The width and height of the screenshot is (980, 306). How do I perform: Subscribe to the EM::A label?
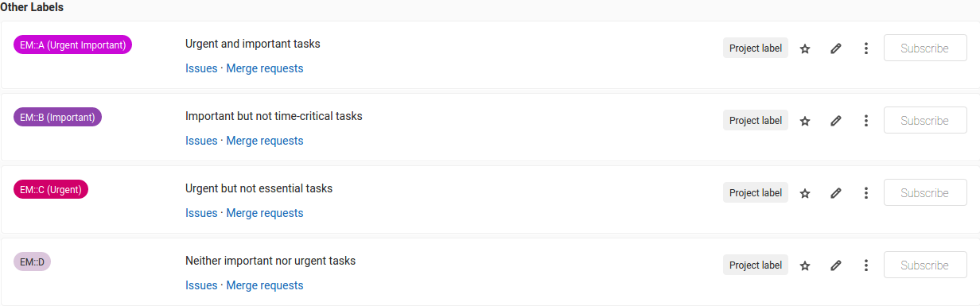click(x=925, y=48)
